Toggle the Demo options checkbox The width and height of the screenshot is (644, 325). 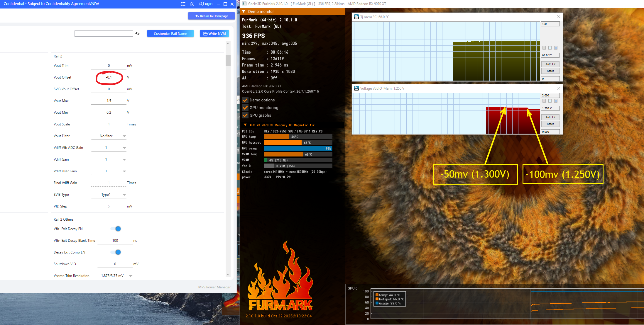point(245,100)
